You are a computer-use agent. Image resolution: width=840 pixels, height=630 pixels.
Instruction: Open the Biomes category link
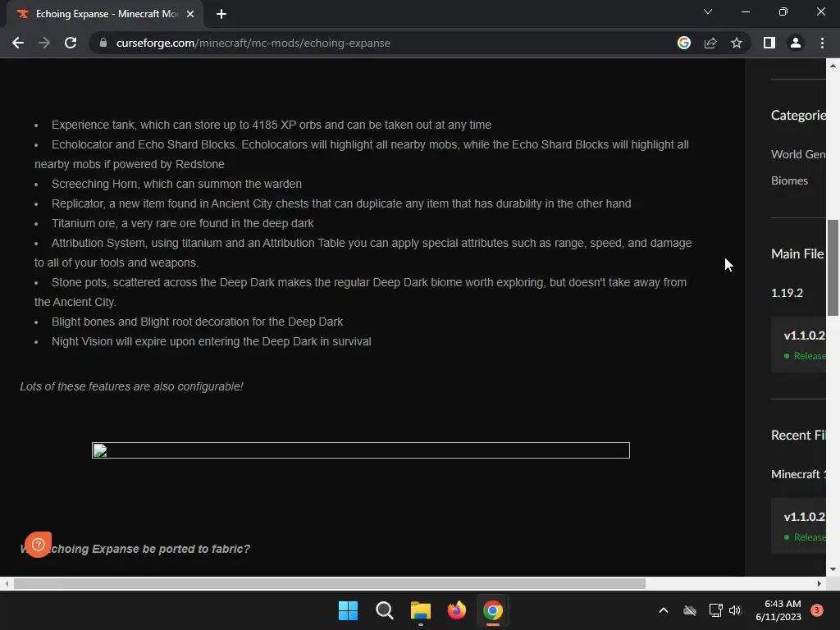click(x=789, y=180)
